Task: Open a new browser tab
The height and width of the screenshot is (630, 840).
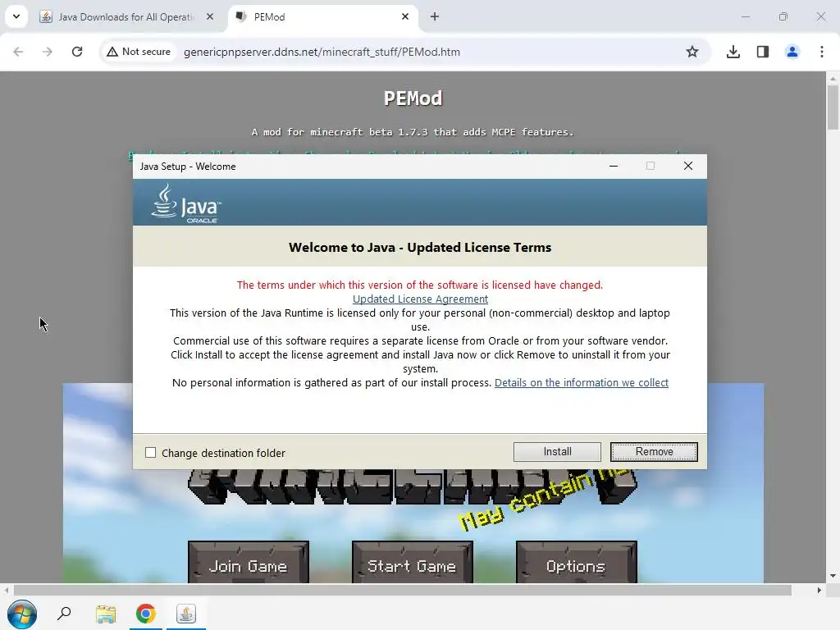Action: 435,16
